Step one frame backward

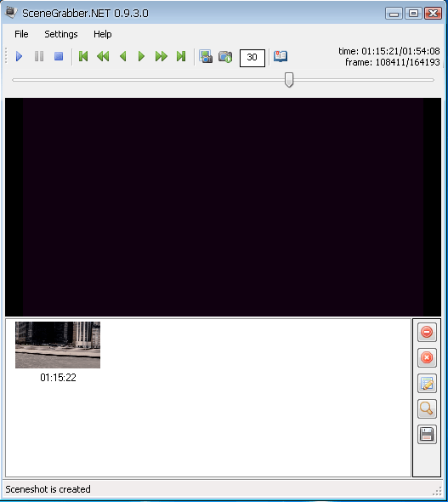pyautogui.click(x=122, y=57)
